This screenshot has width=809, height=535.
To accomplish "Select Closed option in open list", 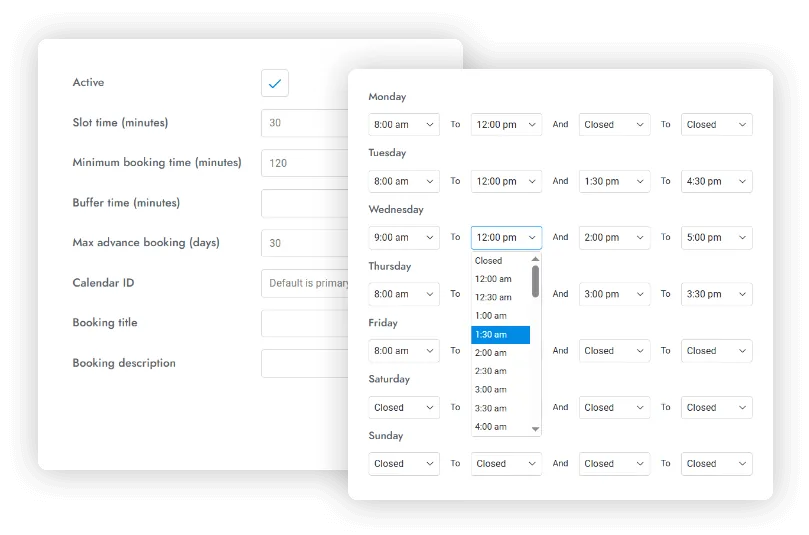I will point(500,261).
